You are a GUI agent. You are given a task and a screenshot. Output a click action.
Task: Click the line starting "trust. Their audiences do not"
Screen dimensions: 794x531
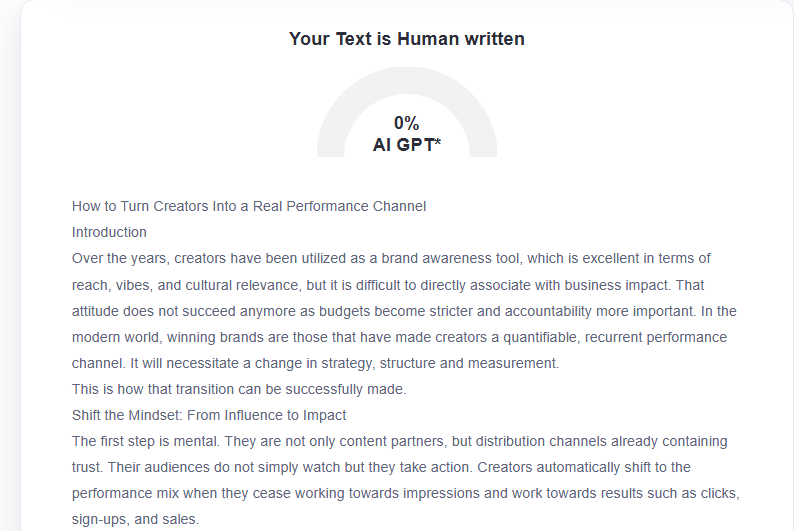381,467
